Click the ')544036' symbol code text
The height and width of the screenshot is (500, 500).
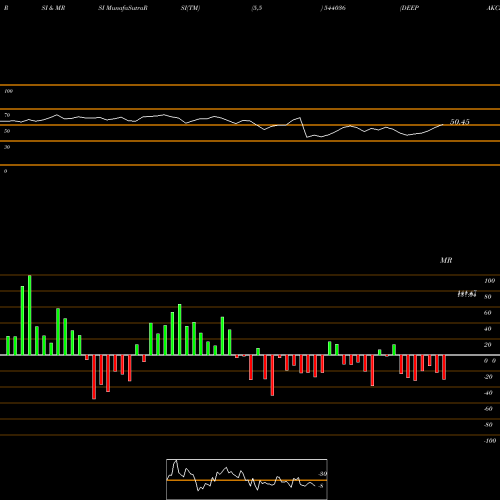(x=333, y=8)
